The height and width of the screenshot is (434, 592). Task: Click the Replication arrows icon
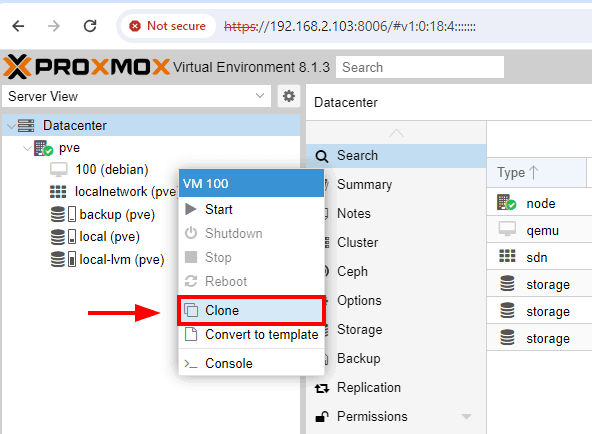coord(322,388)
